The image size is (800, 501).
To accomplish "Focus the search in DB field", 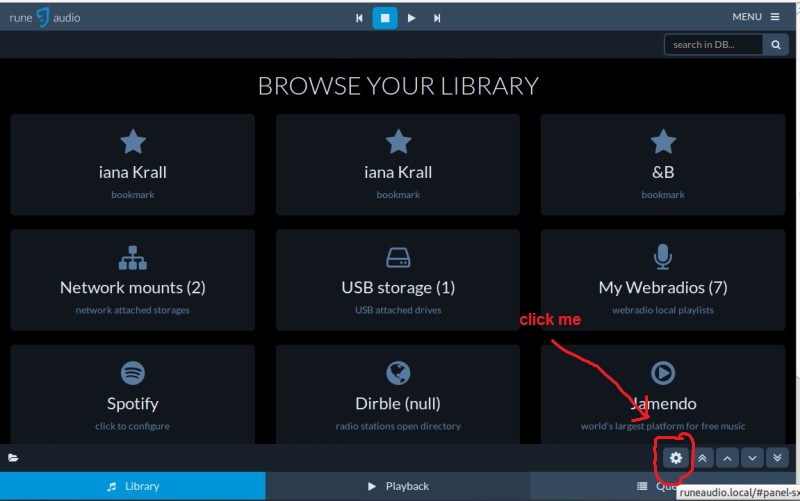I will click(713, 44).
